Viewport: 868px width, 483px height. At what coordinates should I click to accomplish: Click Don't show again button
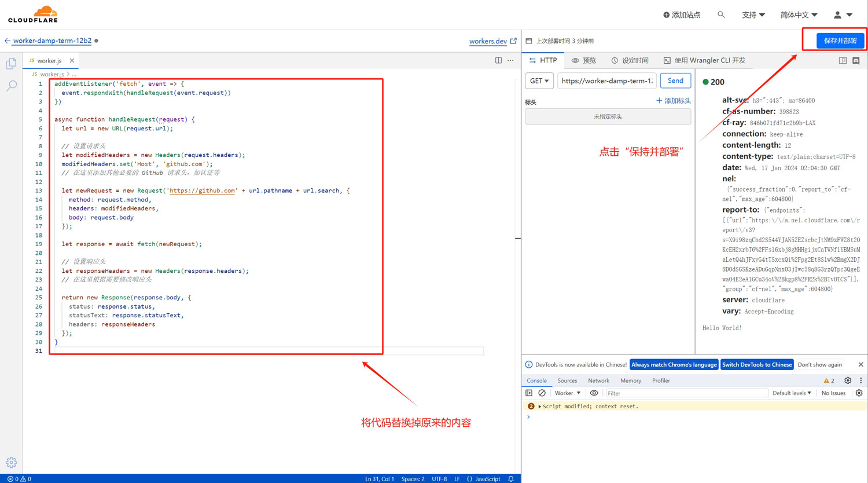pyautogui.click(x=819, y=365)
